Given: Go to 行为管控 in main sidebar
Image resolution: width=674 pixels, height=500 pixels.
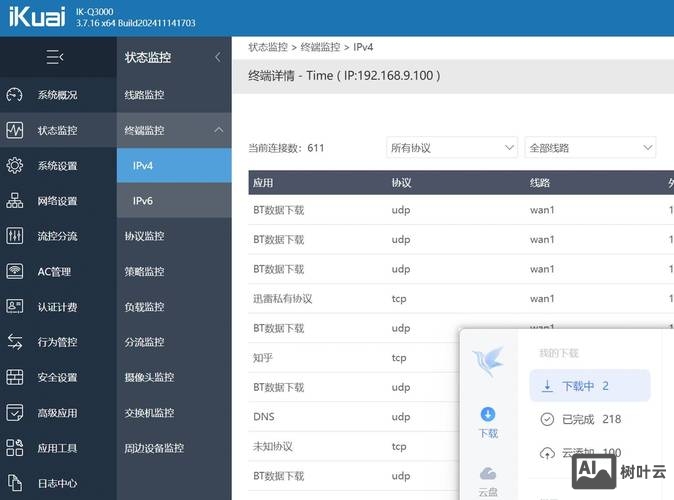Looking at the screenshot, I should [58, 342].
